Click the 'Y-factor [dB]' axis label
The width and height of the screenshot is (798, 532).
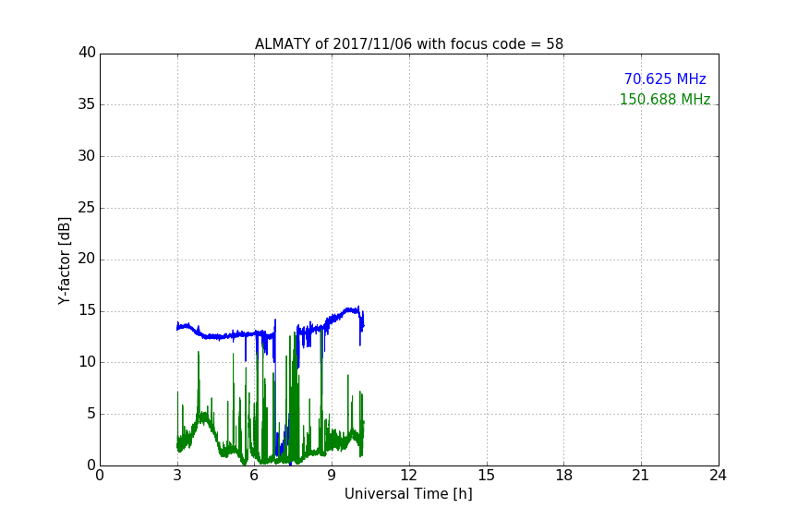click(64, 260)
